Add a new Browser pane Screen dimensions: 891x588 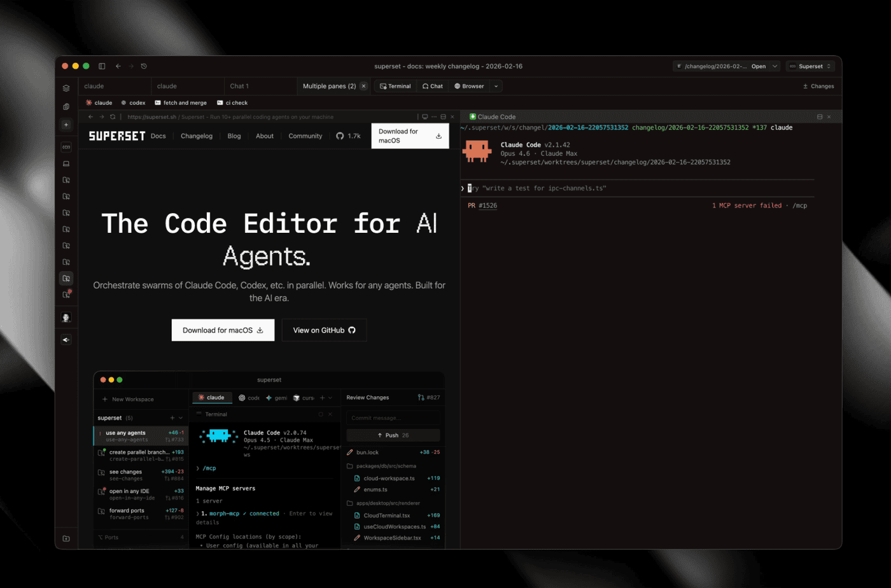click(x=469, y=86)
